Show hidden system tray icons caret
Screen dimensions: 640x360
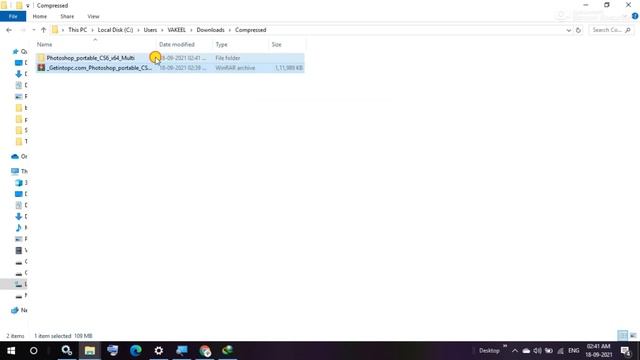tap(515, 351)
